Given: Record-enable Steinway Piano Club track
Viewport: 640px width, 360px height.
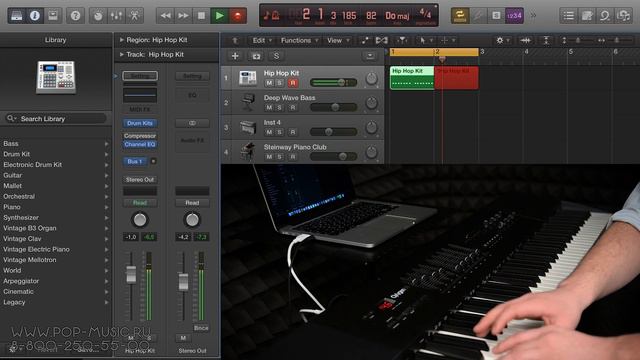Looking at the screenshot, I should (293, 157).
